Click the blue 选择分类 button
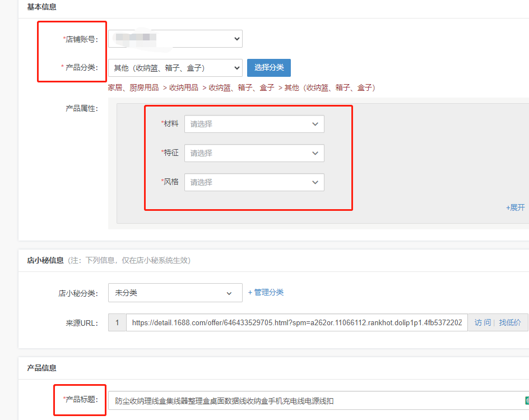 point(268,67)
